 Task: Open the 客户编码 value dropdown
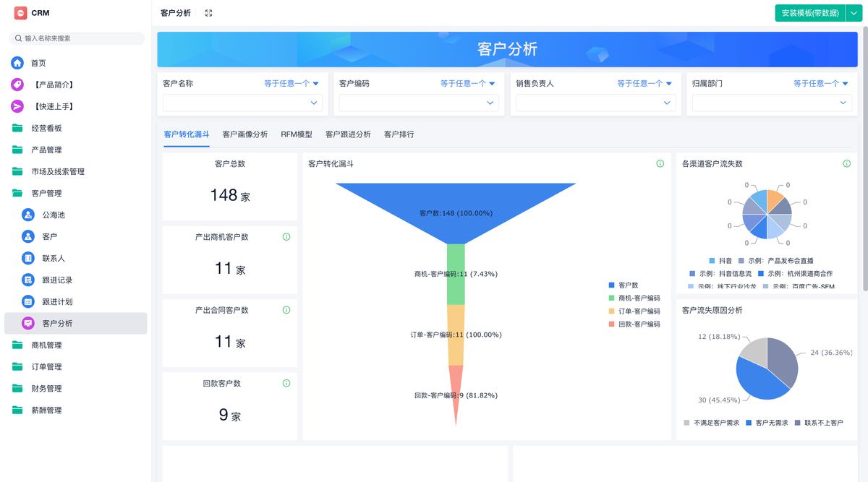pyautogui.click(x=419, y=103)
